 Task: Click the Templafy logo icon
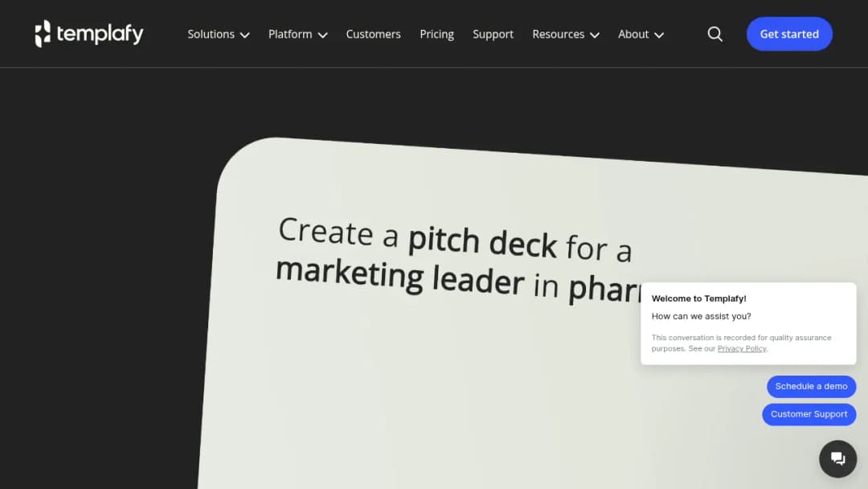coord(43,33)
